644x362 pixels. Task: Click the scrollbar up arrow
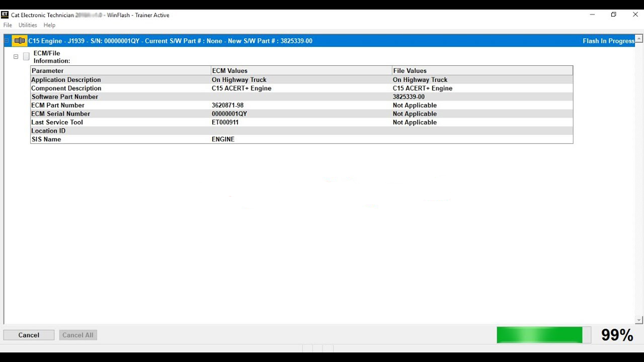coord(639,38)
